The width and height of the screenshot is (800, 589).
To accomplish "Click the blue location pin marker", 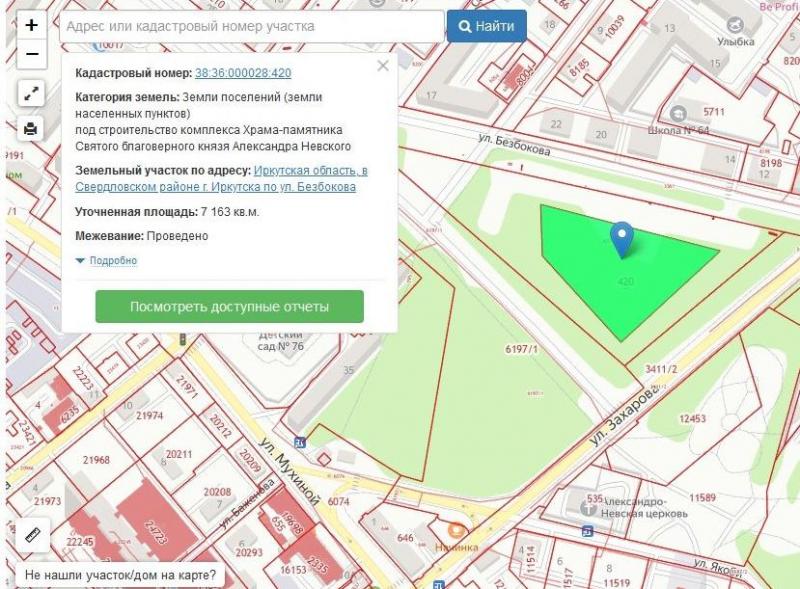I will 622,238.
